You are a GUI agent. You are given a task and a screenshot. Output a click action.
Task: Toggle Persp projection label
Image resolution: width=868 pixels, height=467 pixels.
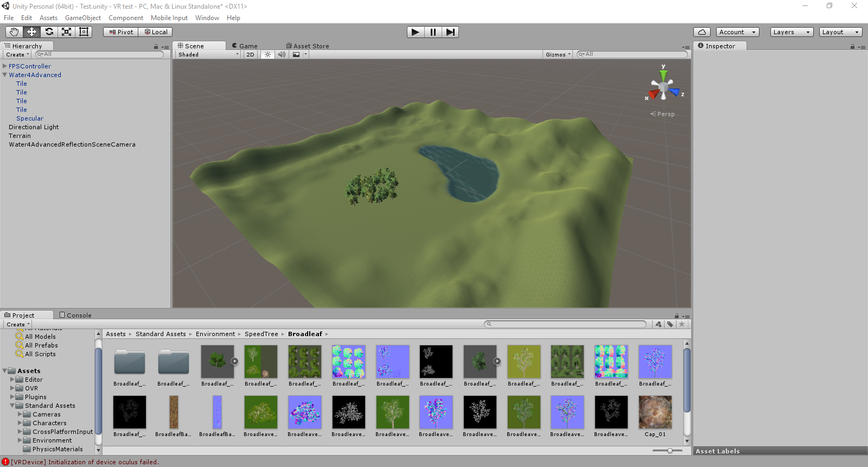coord(662,114)
